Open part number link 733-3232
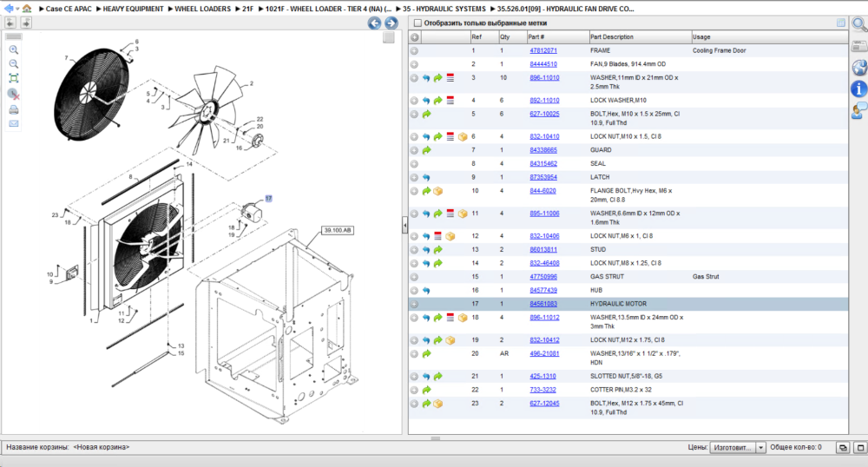The image size is (868, 467). [x=542, y=390]
